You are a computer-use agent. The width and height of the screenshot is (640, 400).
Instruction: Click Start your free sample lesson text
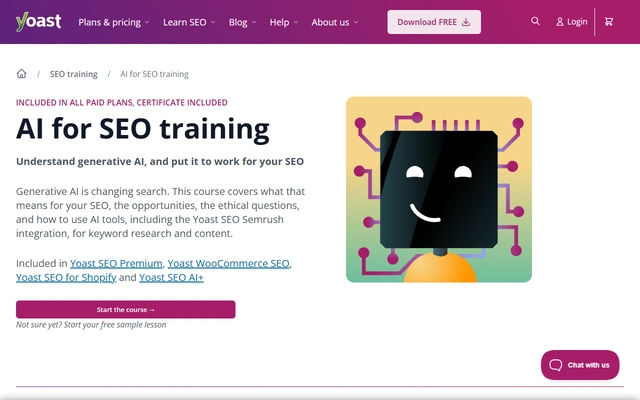click(115, 325)
